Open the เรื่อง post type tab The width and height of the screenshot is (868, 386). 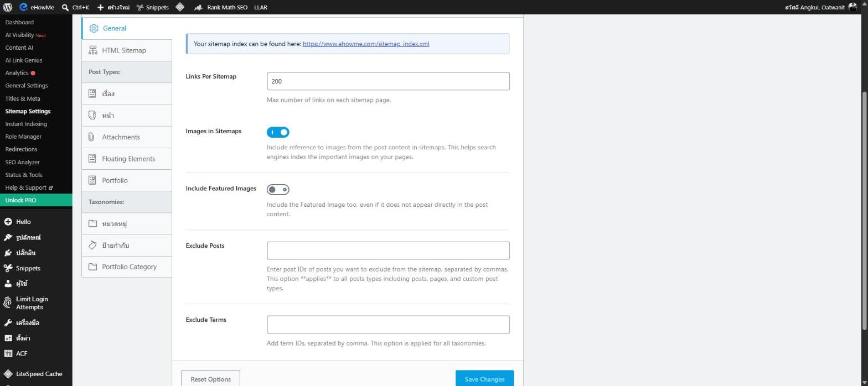coord(127,93)
